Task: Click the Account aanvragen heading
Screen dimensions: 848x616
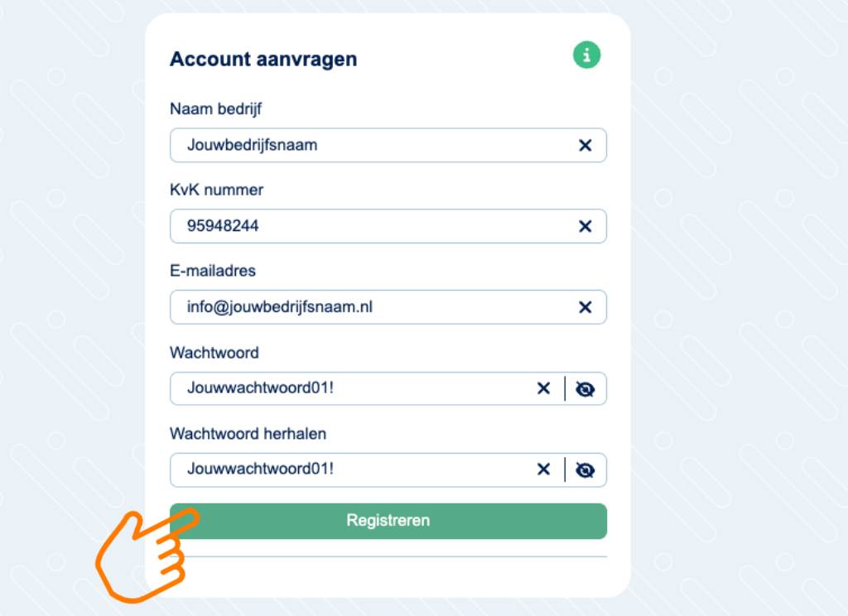Action: [263, 60]
